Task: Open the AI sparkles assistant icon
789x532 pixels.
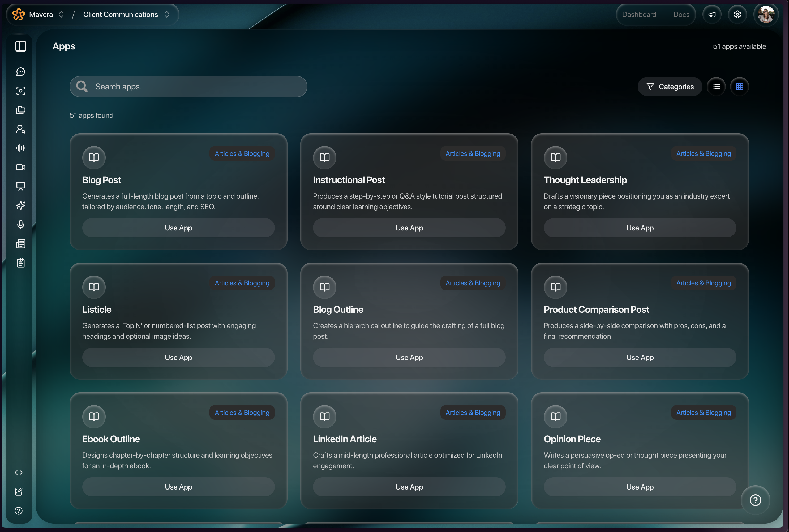Action: coord(20,205)
